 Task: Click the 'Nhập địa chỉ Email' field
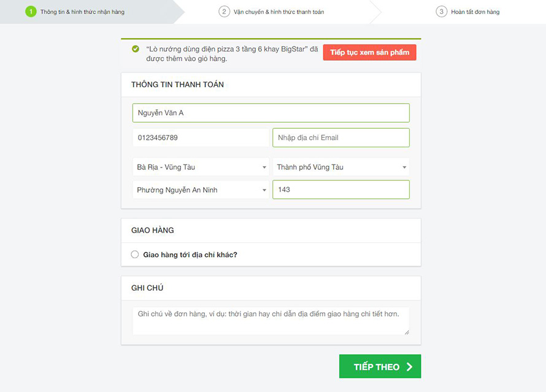click(x=341, y=137)
